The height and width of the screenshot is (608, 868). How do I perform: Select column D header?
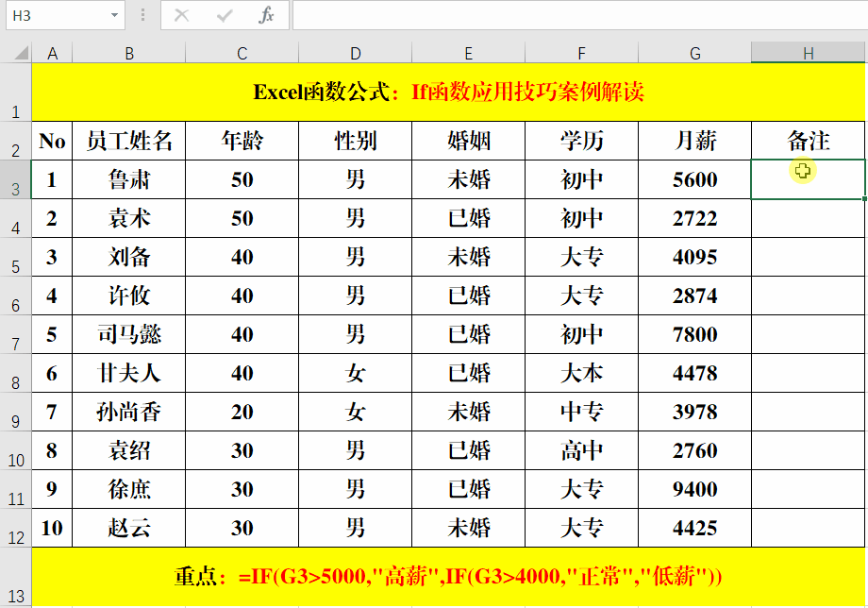coord(356,53)
